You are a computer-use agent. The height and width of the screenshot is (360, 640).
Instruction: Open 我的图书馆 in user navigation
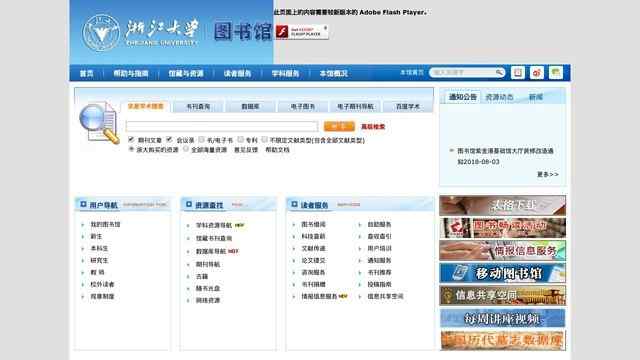pos(105,224)
